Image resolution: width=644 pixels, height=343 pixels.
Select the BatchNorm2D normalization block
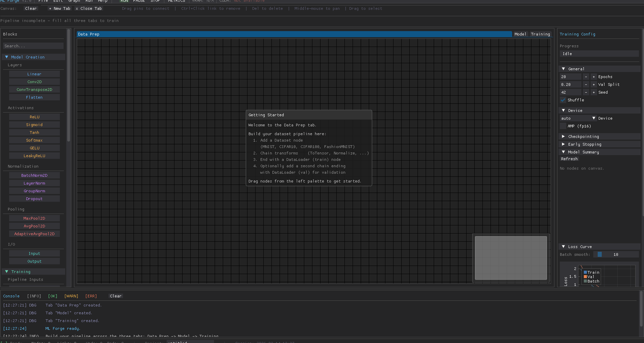[34, 175]
